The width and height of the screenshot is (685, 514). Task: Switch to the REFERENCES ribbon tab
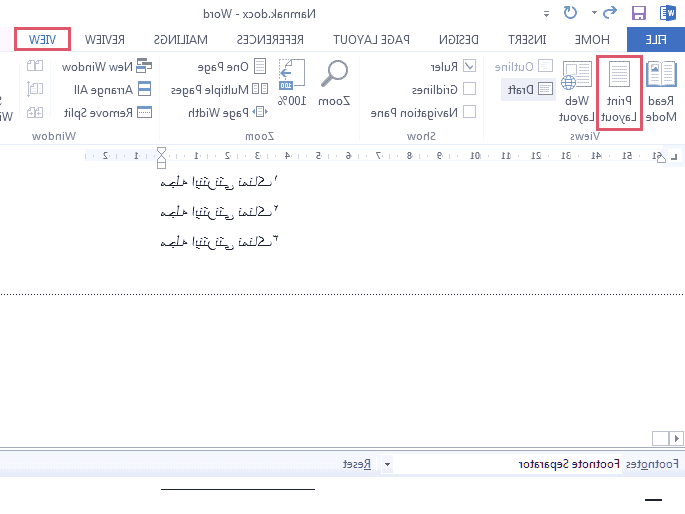(x=269, y=39)
